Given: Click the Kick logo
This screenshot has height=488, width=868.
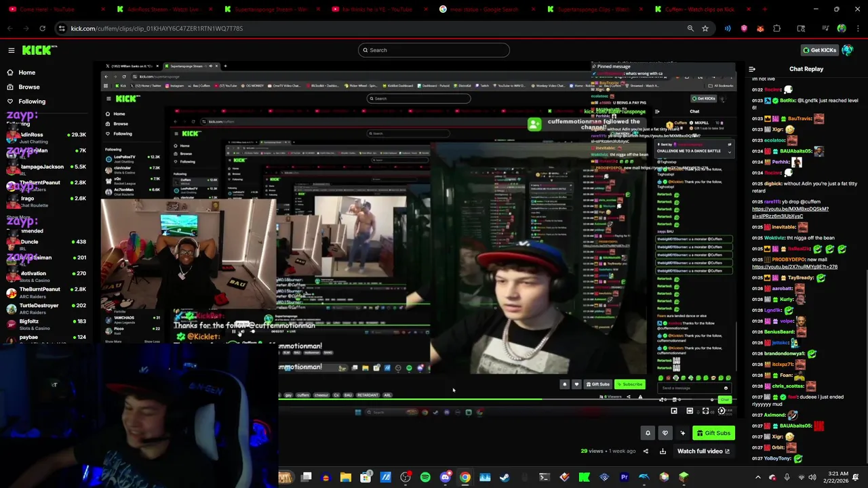Looking at the screenshot, I should pos(39,50).
